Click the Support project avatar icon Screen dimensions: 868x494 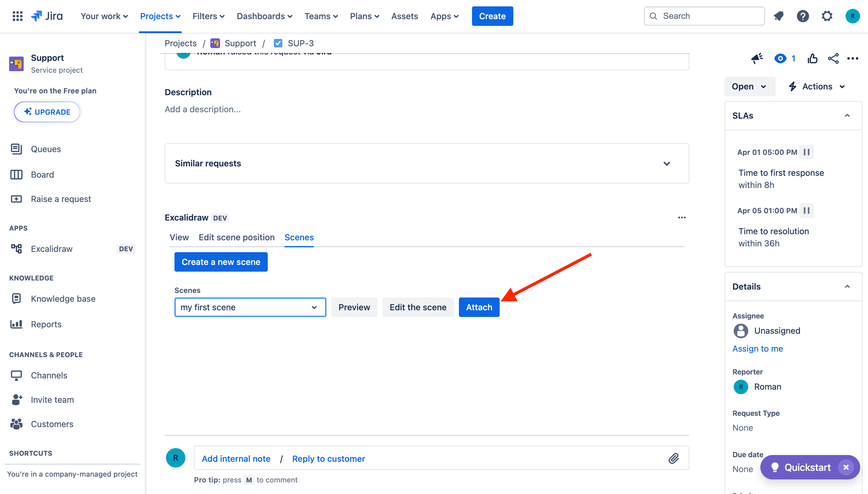click(x=16, y=64)
